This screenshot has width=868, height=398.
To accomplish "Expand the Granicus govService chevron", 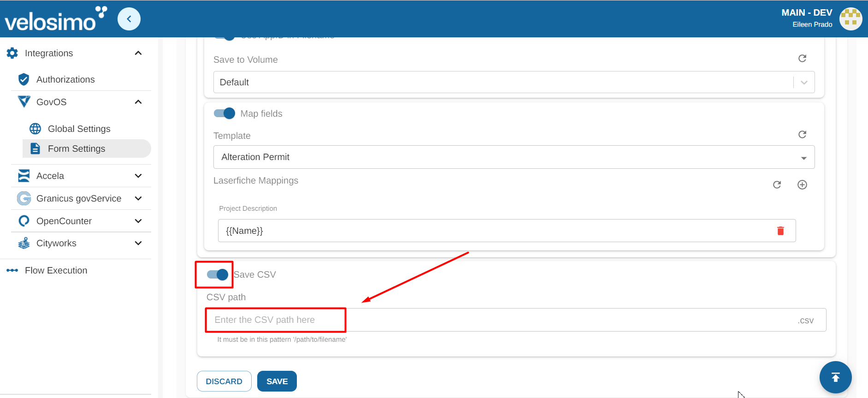I will (x=138, y=198).
